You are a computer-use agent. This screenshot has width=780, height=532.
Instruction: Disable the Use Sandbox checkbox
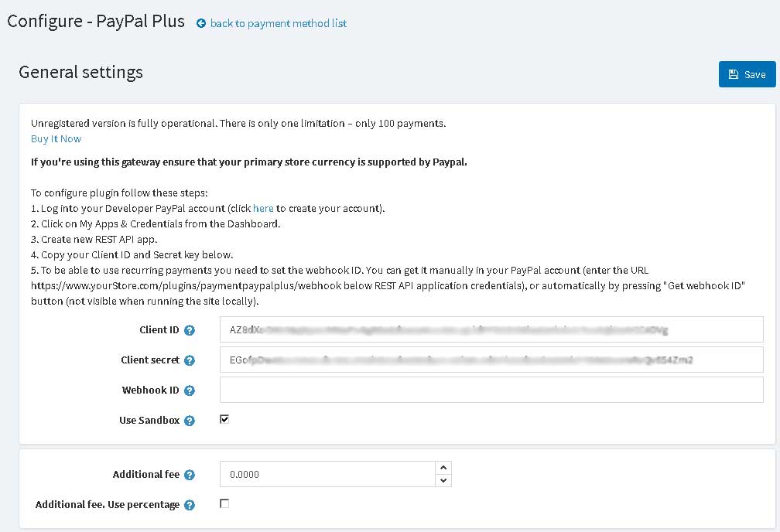click(224, 419)
